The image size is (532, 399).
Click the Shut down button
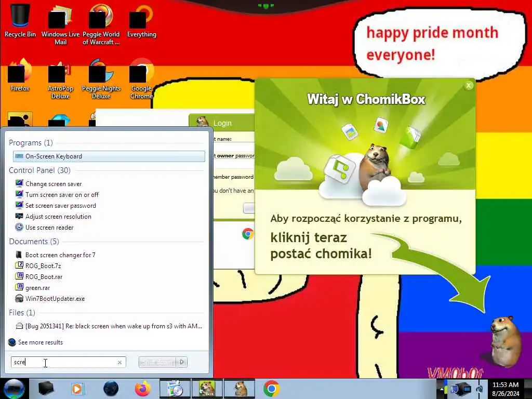coord(158,362)
